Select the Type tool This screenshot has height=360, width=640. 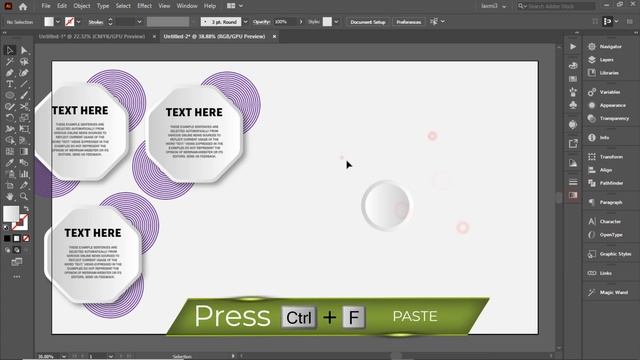10,84
